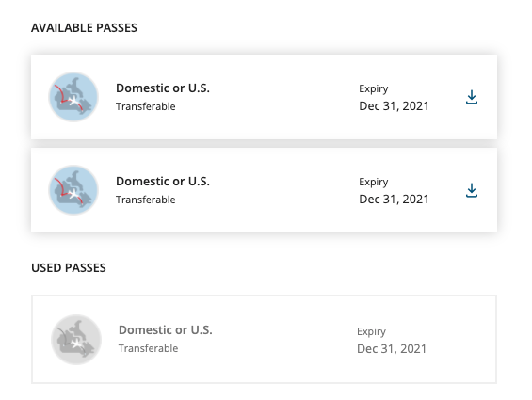Select first available pass expiry date Dec 31, 2021
532x400 pixels.
[394, 106]
